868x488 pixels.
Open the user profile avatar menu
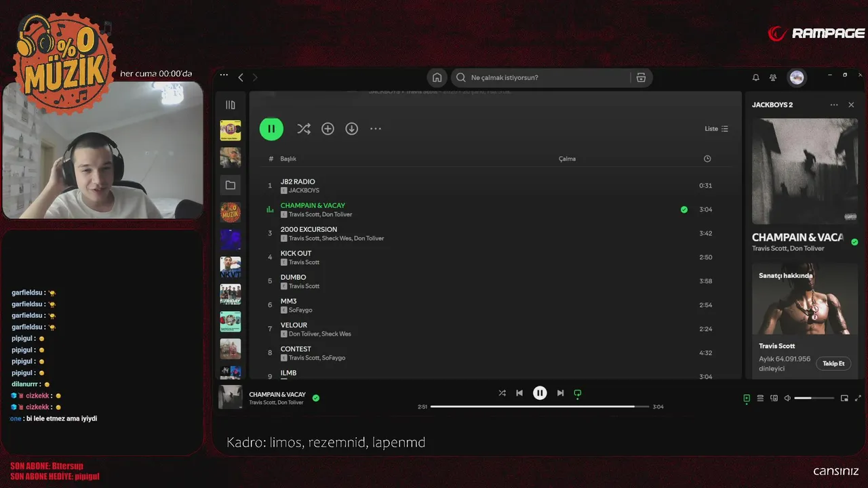point(797,77)
